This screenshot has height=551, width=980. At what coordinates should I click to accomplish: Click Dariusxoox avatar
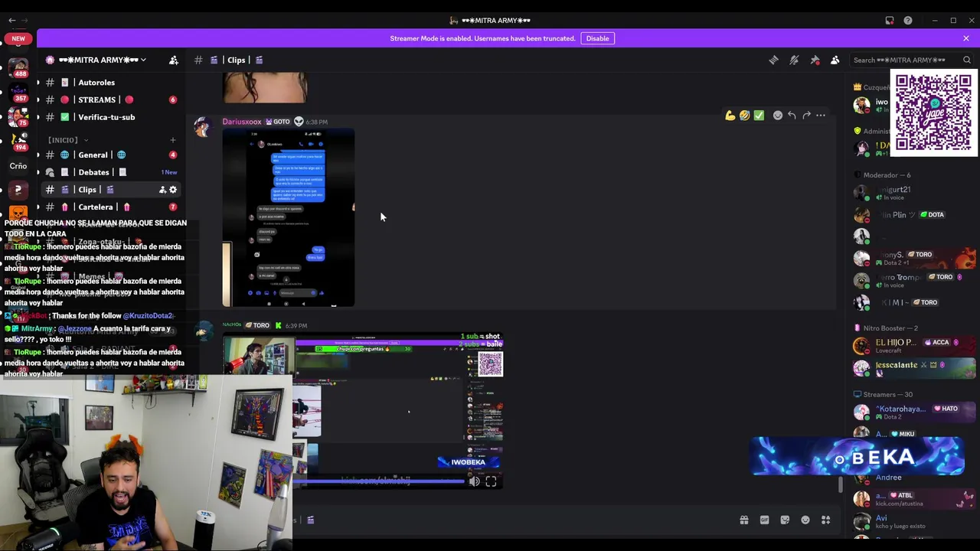[203, 128]
